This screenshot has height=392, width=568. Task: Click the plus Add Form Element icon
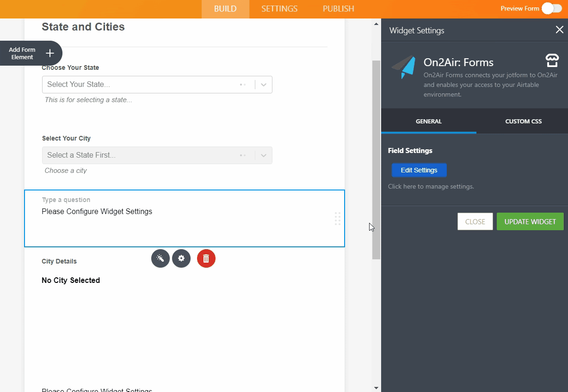pos(50,53)
